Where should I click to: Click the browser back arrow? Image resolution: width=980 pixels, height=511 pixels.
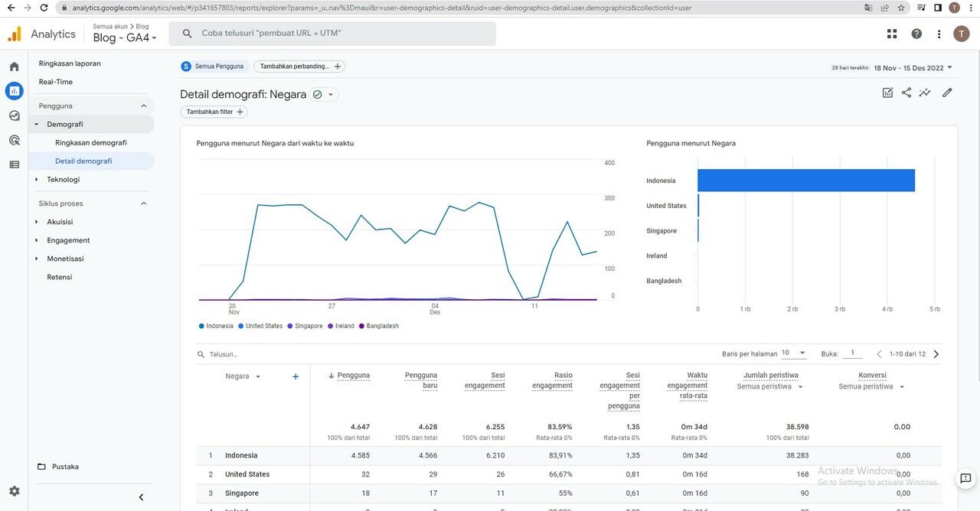[x=11, y=8]
